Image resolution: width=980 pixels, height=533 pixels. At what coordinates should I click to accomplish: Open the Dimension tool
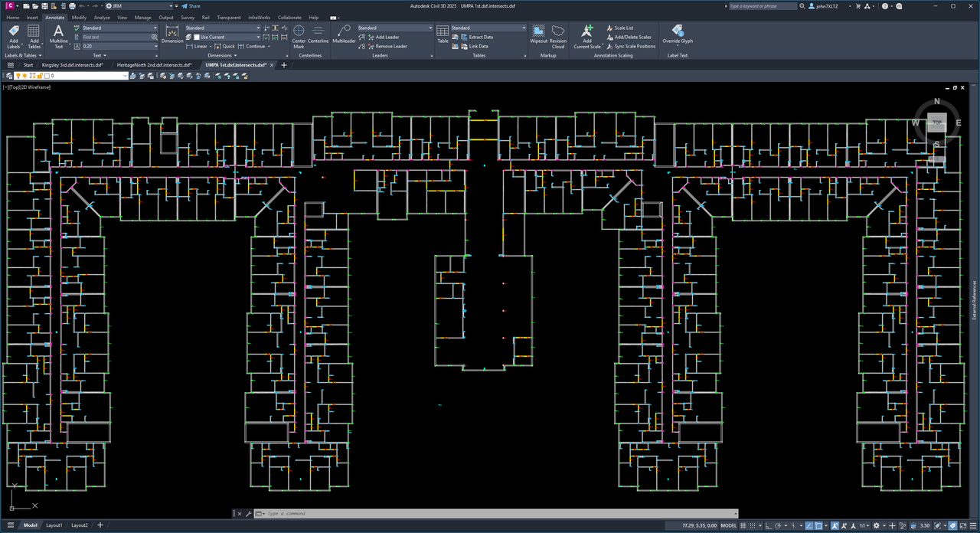point(172,34)
